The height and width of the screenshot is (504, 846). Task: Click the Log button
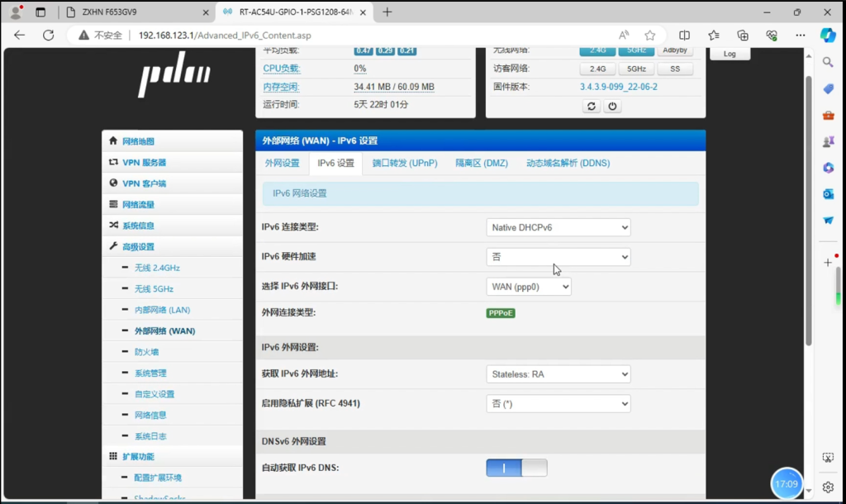pos(730,54)
